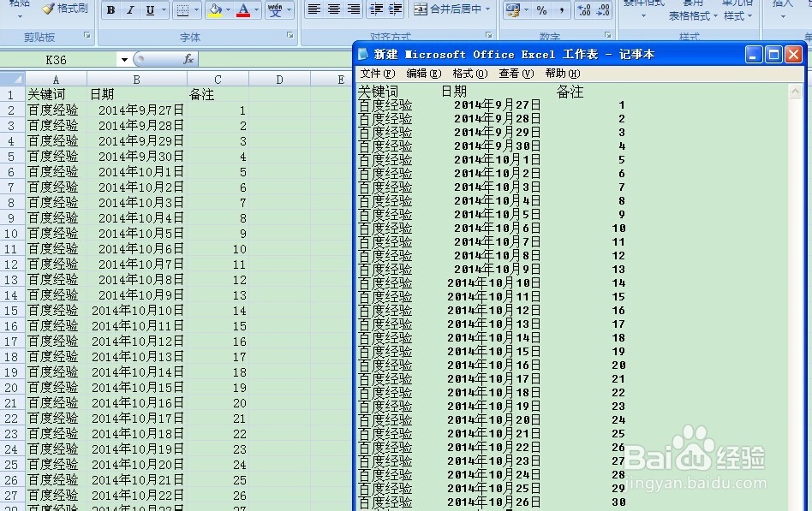
Task: Select row 10 header in Excel
Action: point(12,234)
